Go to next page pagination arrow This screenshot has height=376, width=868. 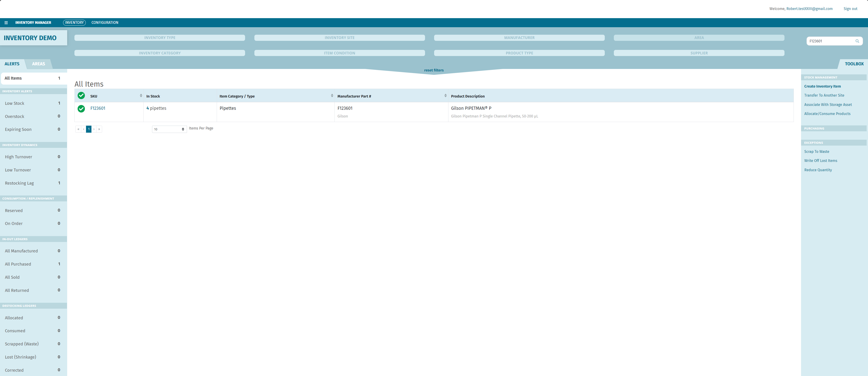(94, 129)
